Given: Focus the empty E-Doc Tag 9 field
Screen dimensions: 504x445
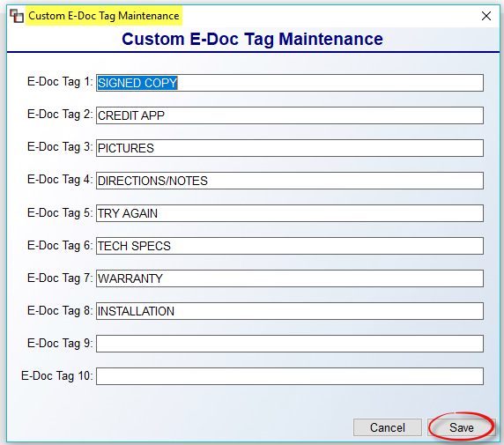Looking at the screenshot, I should pyautogui.click(x=290, y=344).
